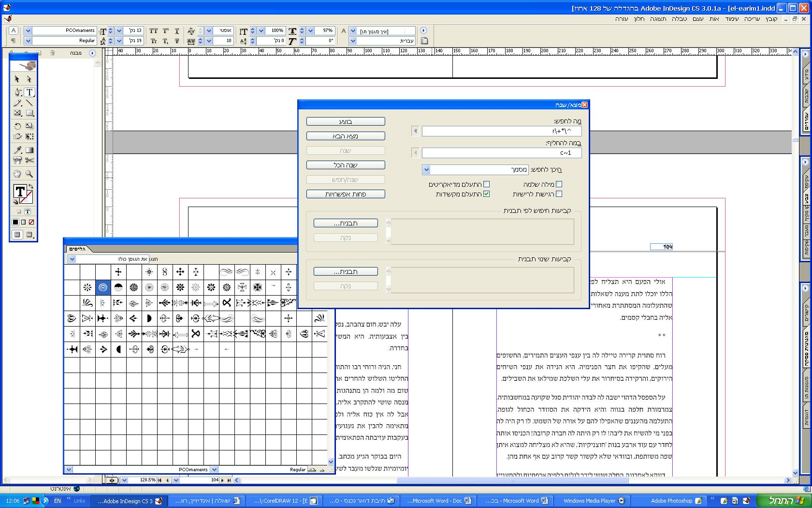The width and height of the screenshot is (812, 508).
Task: Choose the Eyedropper tool
Action: pyautogui.click(x=17, y=150)
